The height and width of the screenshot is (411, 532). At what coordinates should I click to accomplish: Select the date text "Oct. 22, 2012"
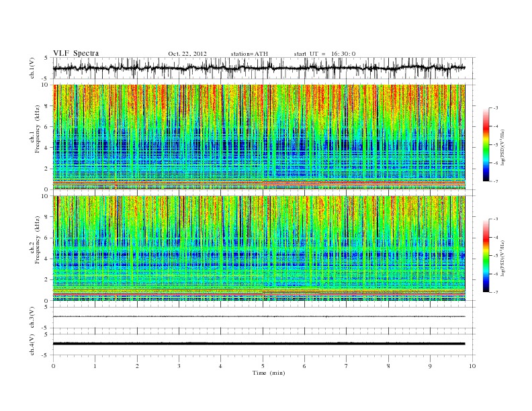[187, 54]
